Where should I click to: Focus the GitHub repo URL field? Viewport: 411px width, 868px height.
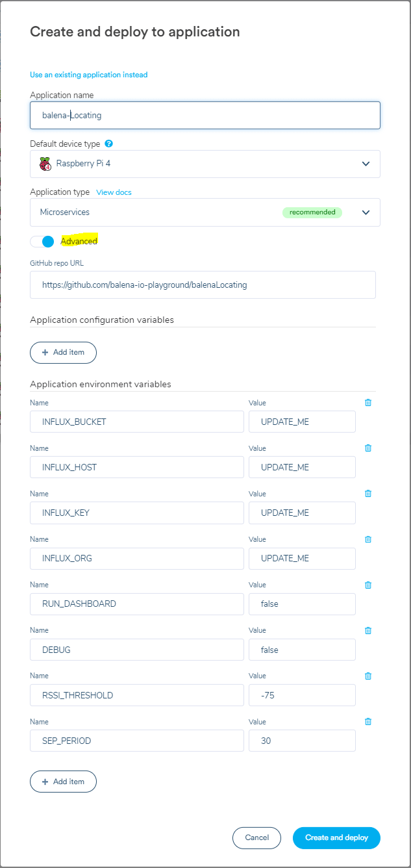click(x=203, y=285)
